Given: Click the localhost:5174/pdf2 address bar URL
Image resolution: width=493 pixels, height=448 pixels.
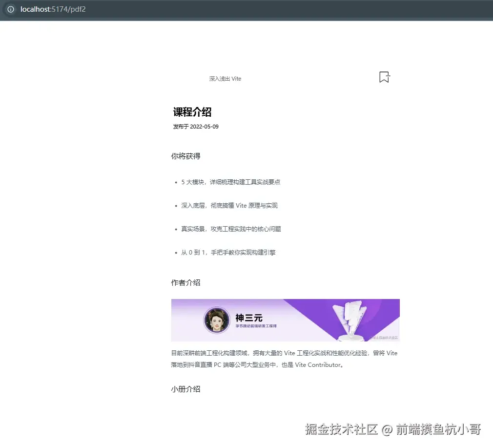Looking at the screenshot, I should [53, 9].
